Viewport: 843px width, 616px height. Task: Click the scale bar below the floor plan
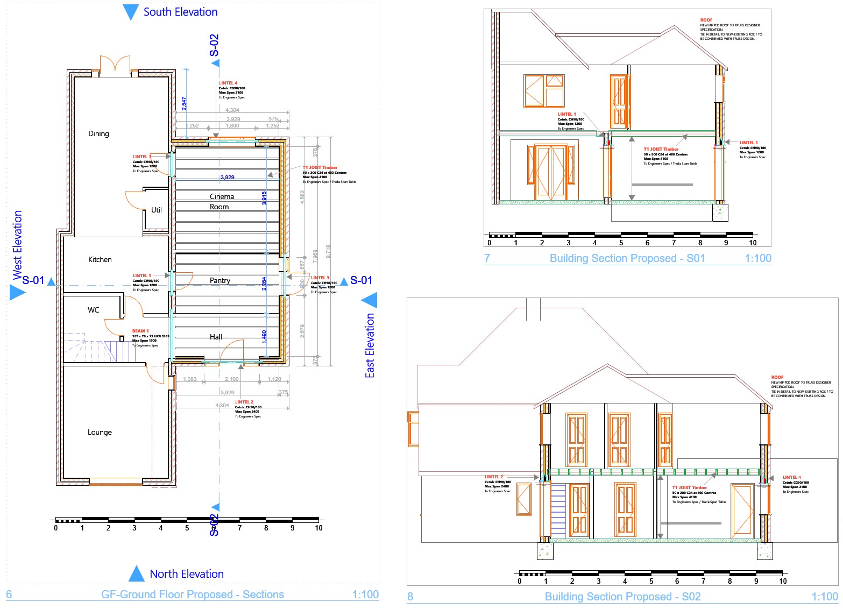pyautogui.click(x=187, y=520)
